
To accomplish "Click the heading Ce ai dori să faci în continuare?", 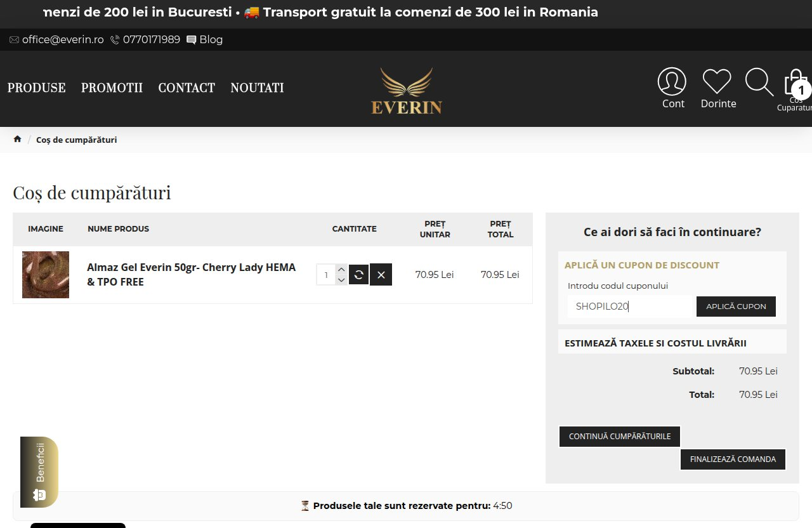I will 672,232.
